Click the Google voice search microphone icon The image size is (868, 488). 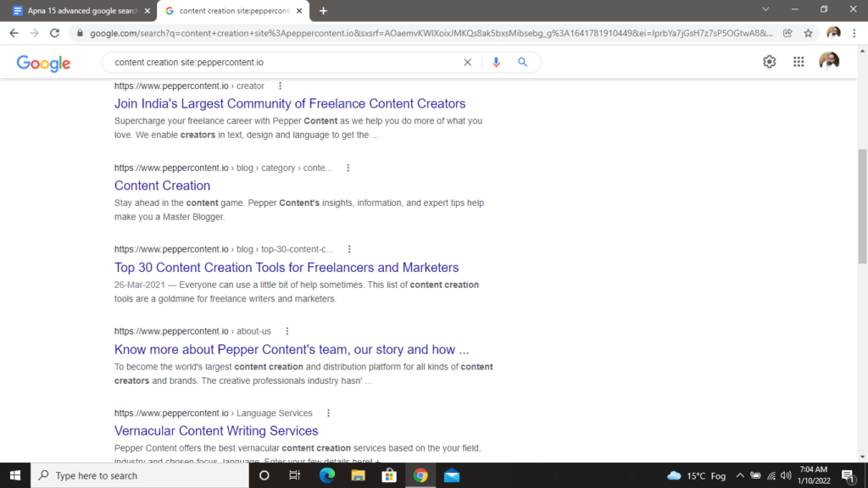pyautogui.click(x=496, y=62)
